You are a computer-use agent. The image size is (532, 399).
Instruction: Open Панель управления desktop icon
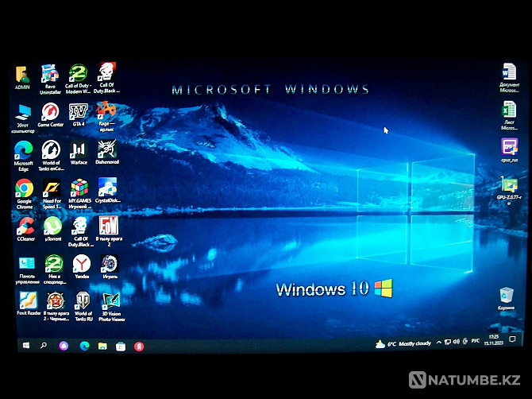point(27,271)
